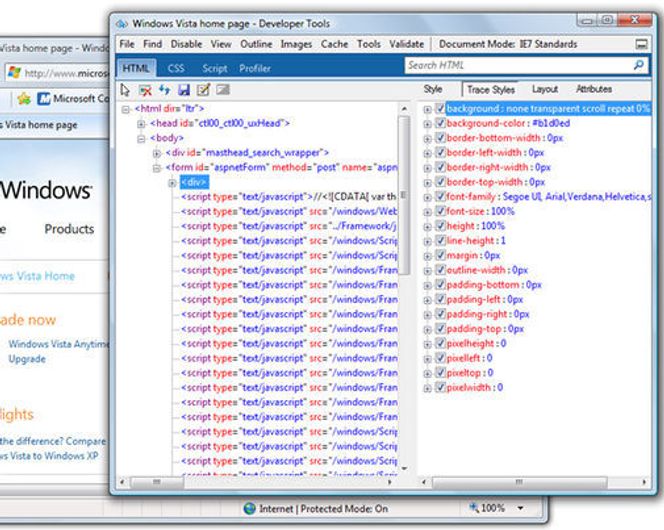
Task: Click the Developer Tools title bar icon
Action: pos(122,24)
